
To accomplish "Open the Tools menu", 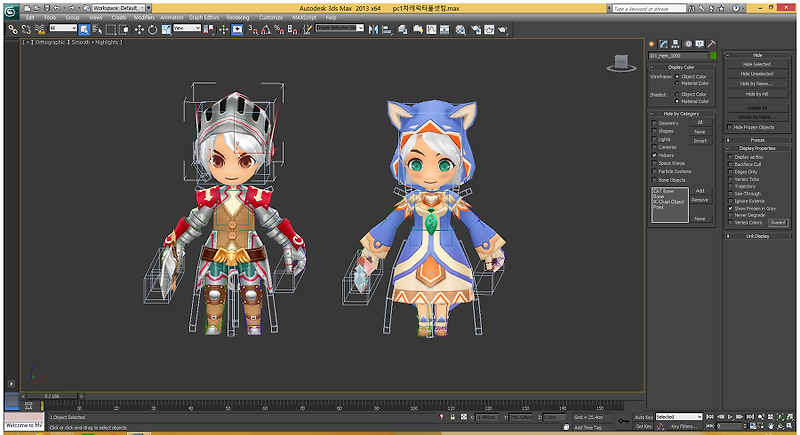I will 49,17.
